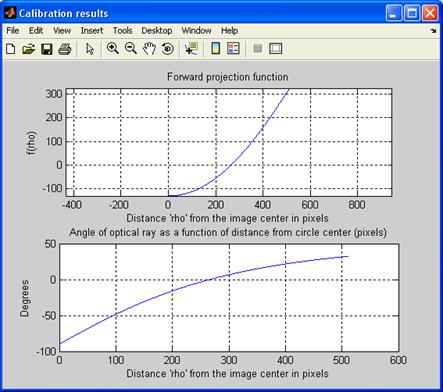Viewport: 443px width, 392px height.
Task: Activate the Zoom In magnifier tool
Action: click(113, 49)
